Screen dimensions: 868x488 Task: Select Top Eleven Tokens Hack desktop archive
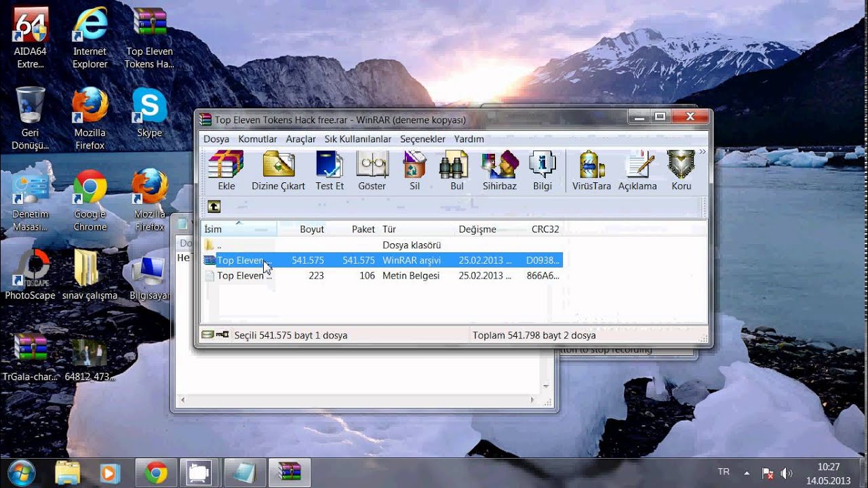(149, 39)
